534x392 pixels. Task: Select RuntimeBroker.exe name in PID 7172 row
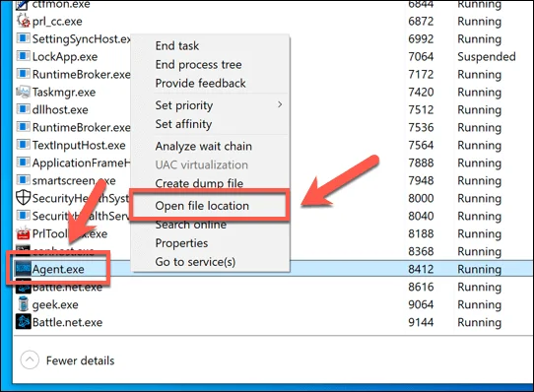[x=82, y=75]
